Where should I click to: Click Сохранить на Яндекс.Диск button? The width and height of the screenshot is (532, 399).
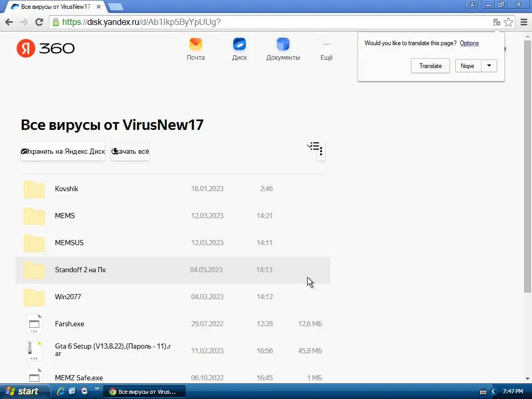[63, 151]
